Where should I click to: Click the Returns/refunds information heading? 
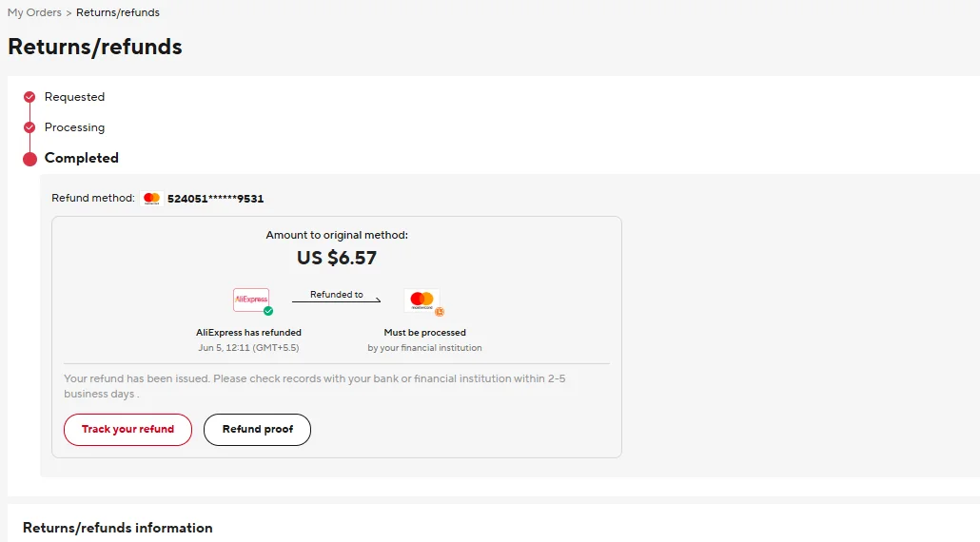pyautogui.click(x=118, y=528)
